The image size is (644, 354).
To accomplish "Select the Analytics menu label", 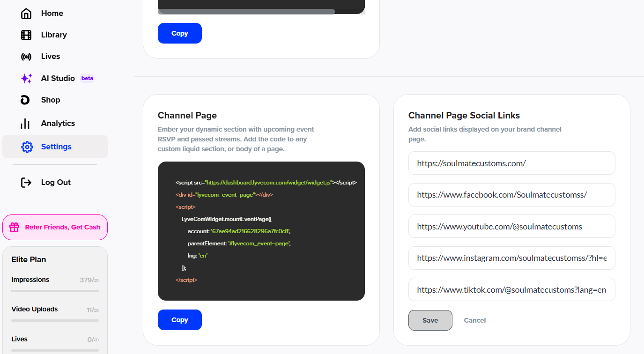I will 58,124.
